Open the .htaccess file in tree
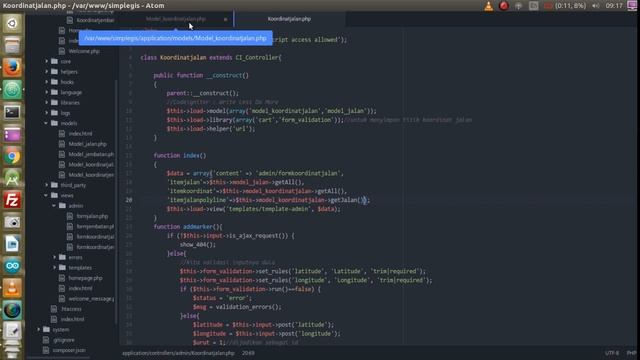 (x=71, y=309)
